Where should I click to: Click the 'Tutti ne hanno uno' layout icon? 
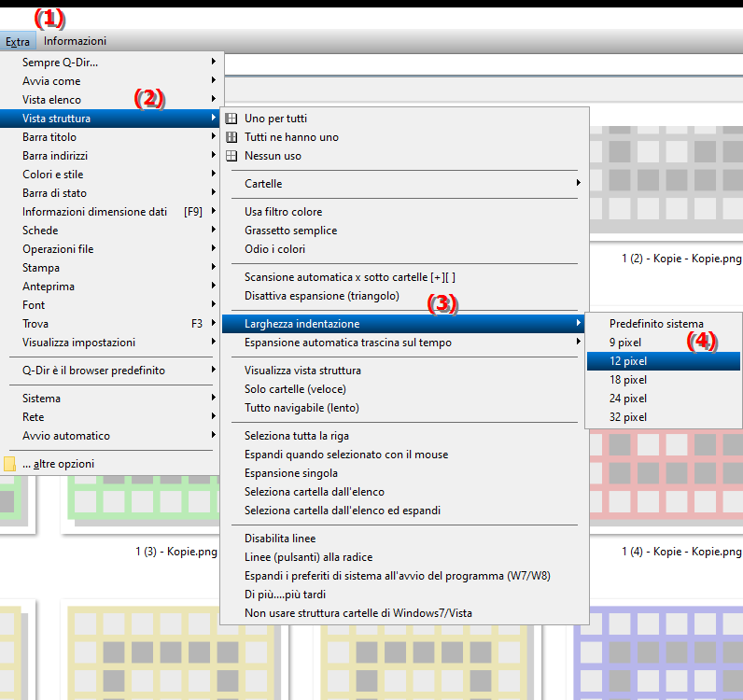tap(231, 137)
